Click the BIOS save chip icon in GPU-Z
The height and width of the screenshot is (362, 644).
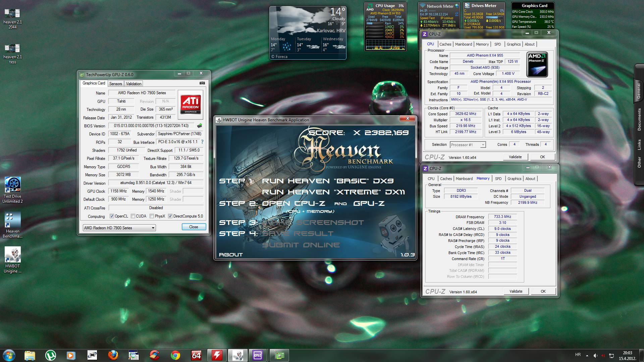point(200,126)
